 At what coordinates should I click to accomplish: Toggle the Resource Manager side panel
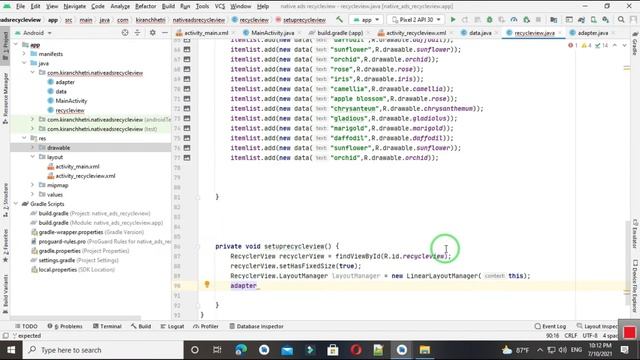(x=5, y=98)
